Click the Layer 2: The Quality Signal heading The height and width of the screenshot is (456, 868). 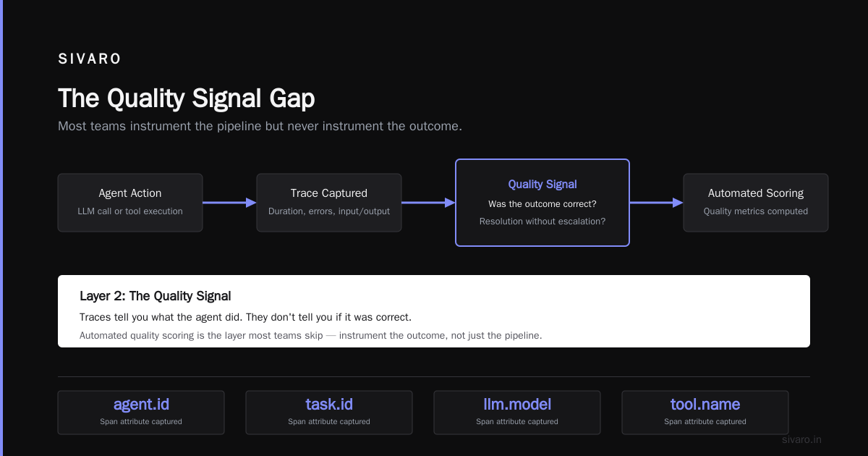tap(156, 296)
